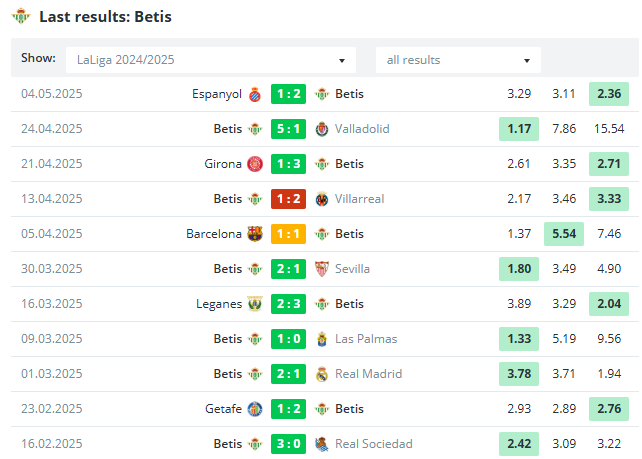The width and height of the screenshot is (642, 459).
Task: Open the red 1:2 score against Villarreal
Action: tap(288, 199)
